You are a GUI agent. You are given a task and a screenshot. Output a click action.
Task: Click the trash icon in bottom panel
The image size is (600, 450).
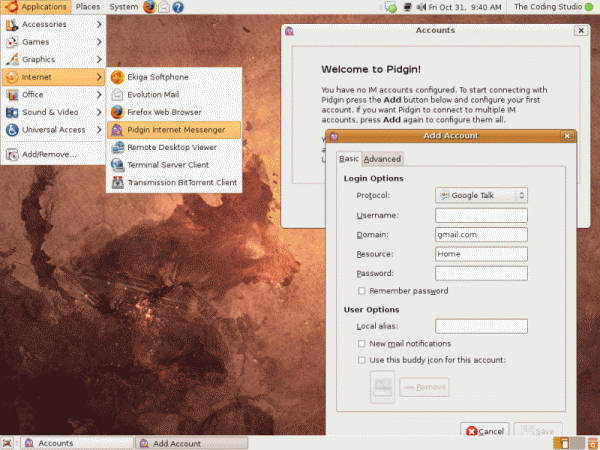tap(593, 443)
